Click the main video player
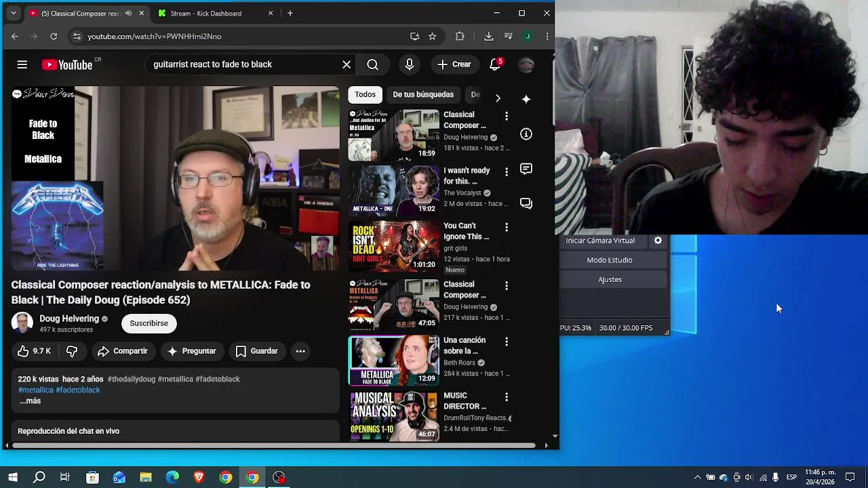This screenshot has width=868, height=488. click(175, 178)
